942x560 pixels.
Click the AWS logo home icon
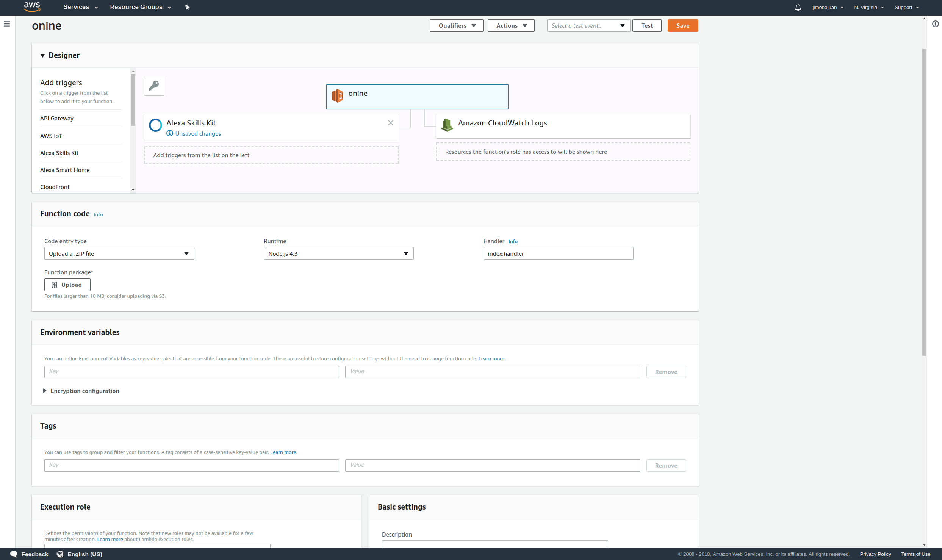tap(32, 7)
